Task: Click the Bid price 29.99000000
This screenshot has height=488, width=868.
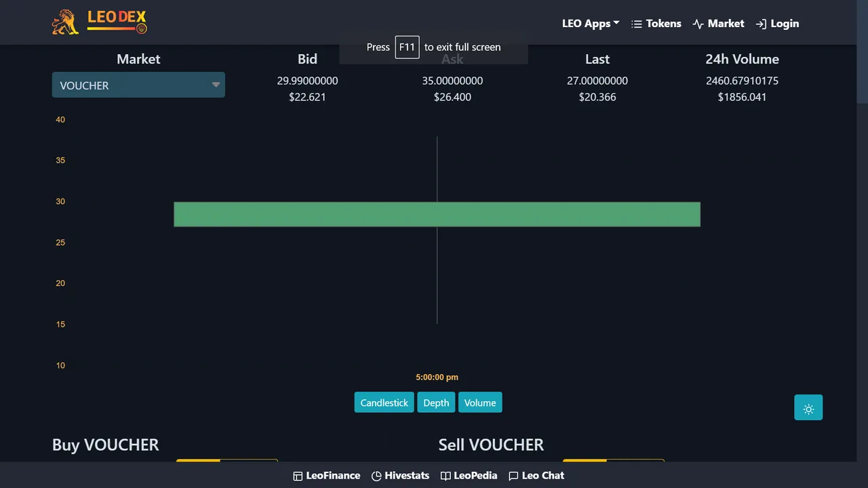Action: (307, 81)
